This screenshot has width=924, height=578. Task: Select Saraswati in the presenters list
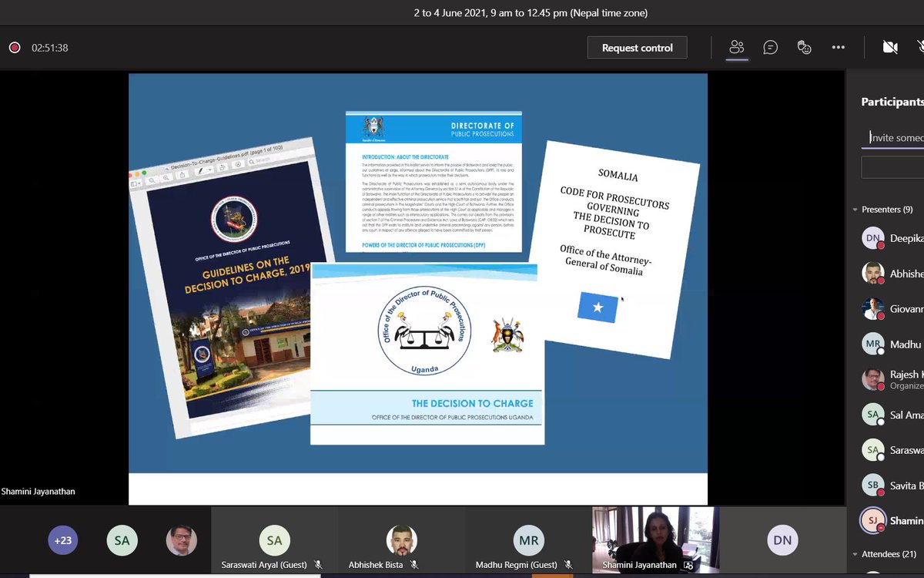(x=892, y=450)
